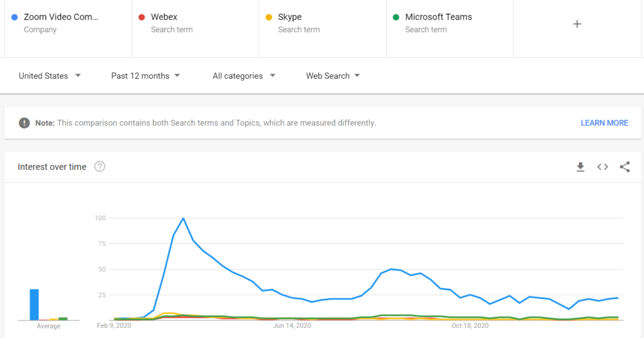Open the United States region dropdown
This screenshot has height=338, width=644.
[x=50, y=76]
